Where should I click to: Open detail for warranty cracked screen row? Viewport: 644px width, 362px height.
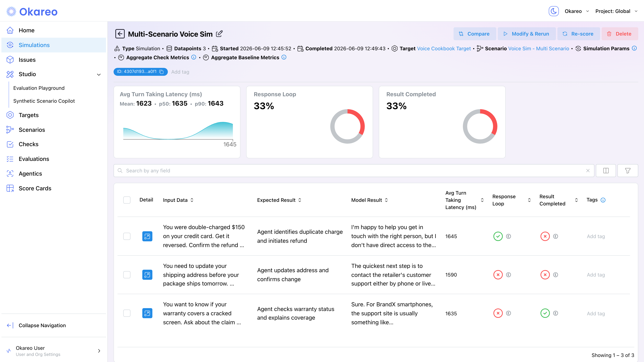pyautogui.click(x=147, y=313)
